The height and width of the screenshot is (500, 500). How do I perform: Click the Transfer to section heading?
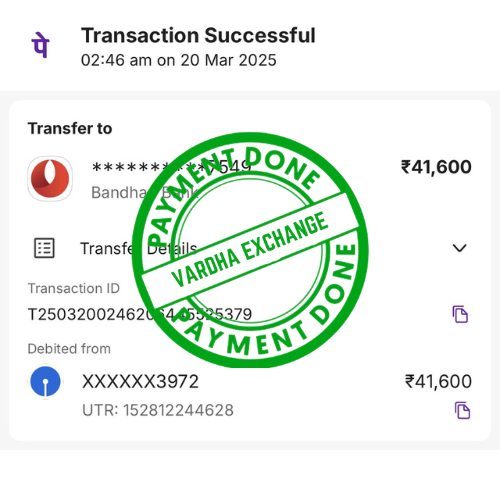[x=70, y=129]
